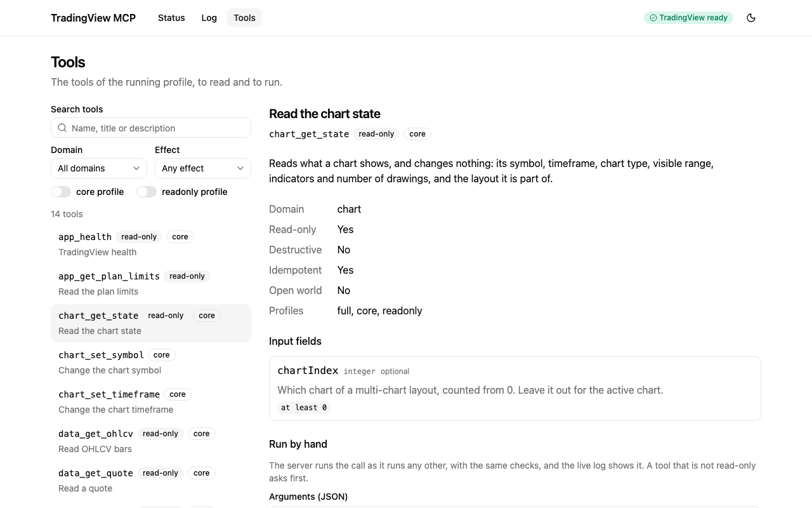Click the Idempotent row label
The height and width of the screenshot is (508, 812).
(x=295, y=270)
